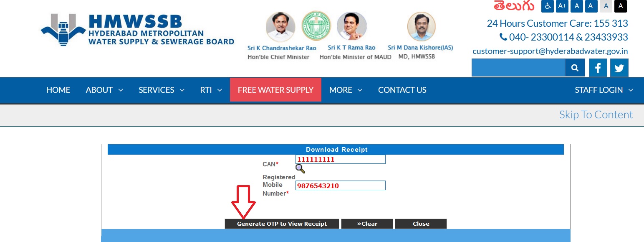
Task: Select the black contrast A theme
Action: click(x=621, y=6)
